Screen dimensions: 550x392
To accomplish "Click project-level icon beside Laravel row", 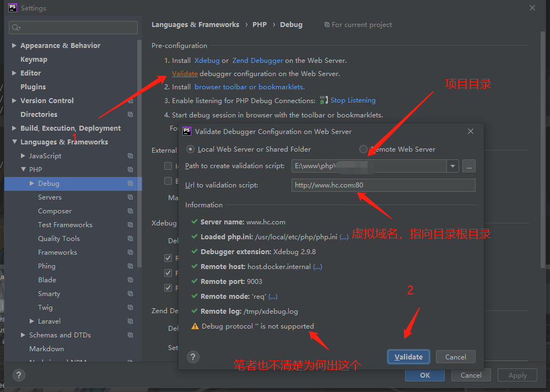I will [x=131, y=321].
